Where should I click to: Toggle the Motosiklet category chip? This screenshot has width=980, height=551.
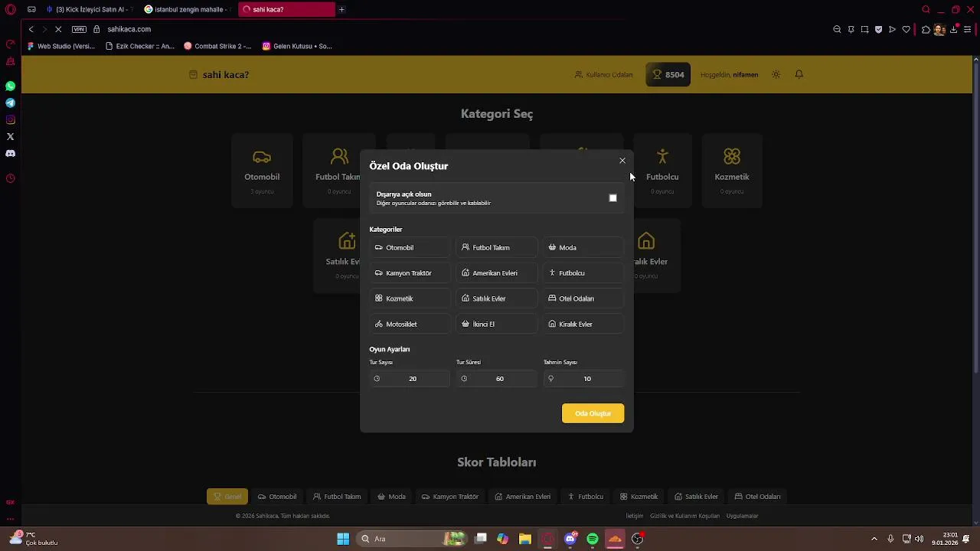pos(410,324)
